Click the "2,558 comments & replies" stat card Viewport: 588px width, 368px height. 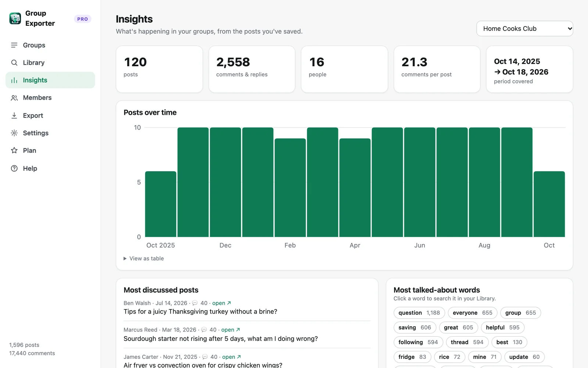[x=252, y=69]
